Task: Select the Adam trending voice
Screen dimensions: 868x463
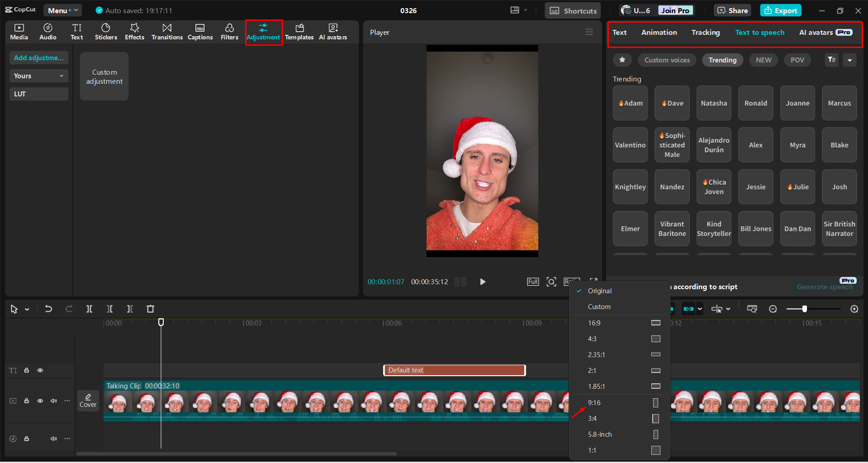Action: point(630,103)
